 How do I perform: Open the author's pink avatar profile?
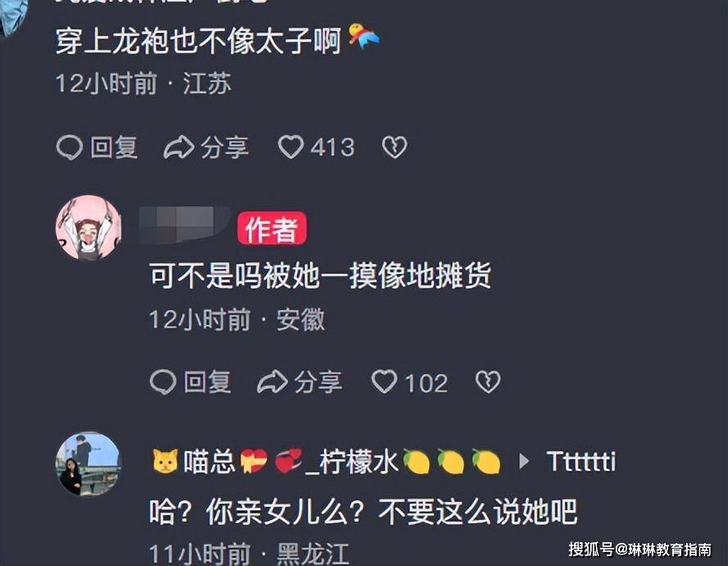(89, 228)
